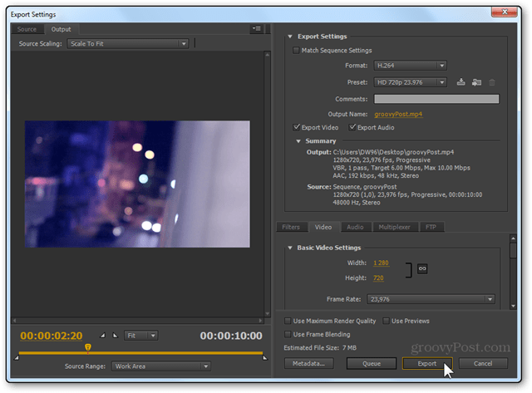Click the video settings scrollbar up arrow
Image resolution: width=532 pixels, height=393 pixels.
coord(514,238)
